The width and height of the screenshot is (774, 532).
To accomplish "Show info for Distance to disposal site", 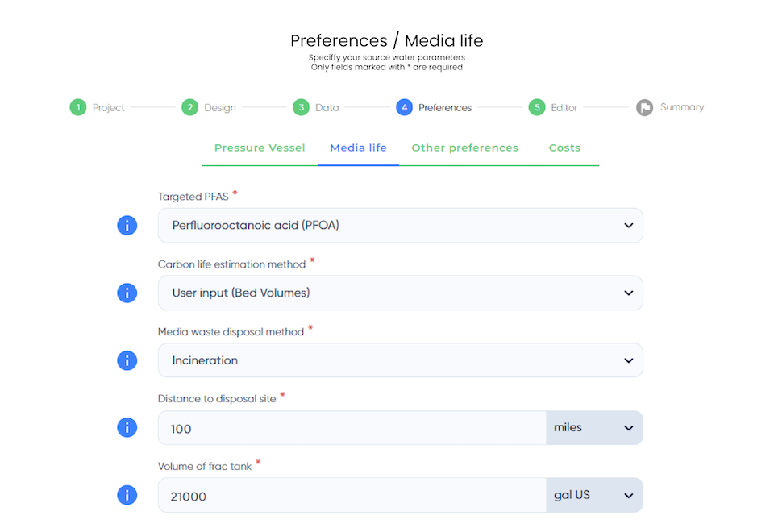I will (127, 427).
